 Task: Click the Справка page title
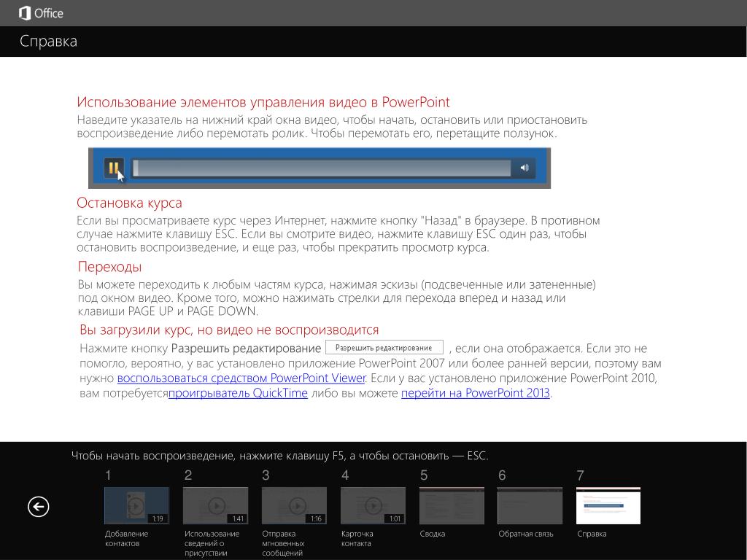coord(48,42)
